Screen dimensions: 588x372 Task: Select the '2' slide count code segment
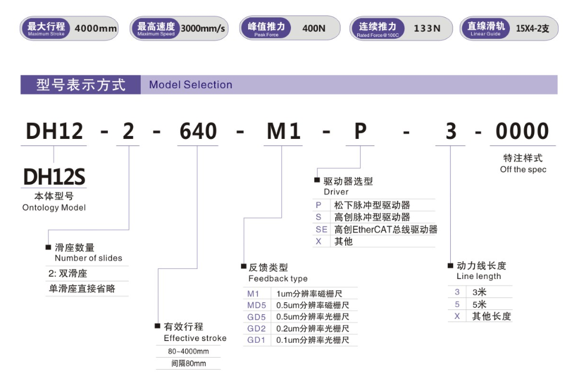point(128,131)
